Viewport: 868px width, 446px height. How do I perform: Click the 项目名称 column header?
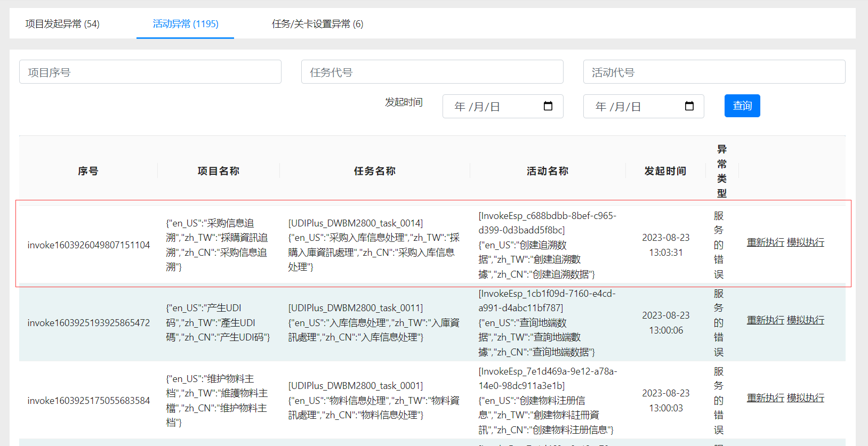pyautogui.click(x=219, y=171)
